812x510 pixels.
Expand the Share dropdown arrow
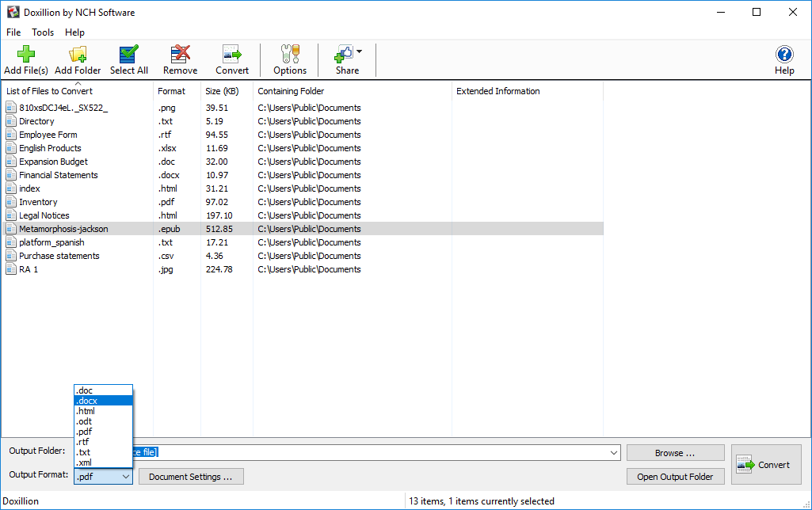click(360, 51)
